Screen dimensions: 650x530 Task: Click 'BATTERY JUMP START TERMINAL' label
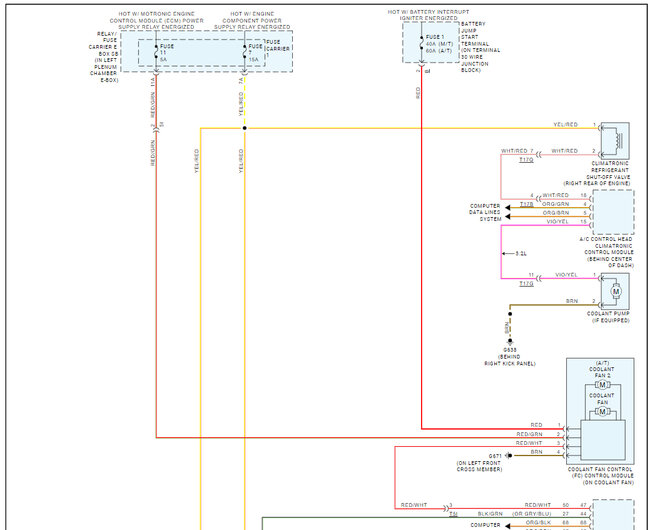pos(480,47)
